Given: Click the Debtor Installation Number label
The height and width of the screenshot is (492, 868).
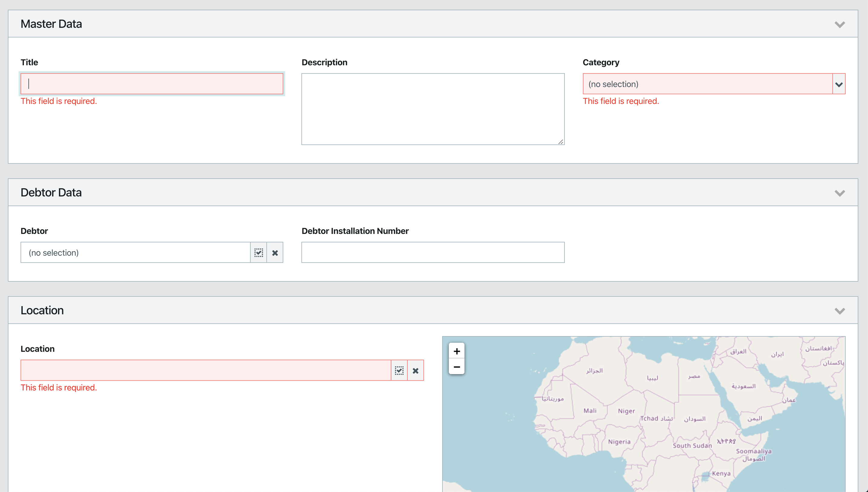Looking at the screenshot, I should 355,231.
